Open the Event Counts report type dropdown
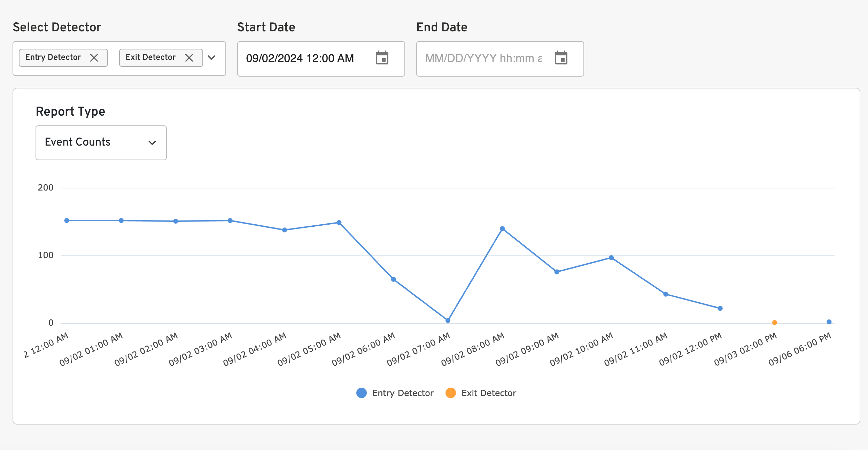868x450 pixels. [x=101, y=142]
